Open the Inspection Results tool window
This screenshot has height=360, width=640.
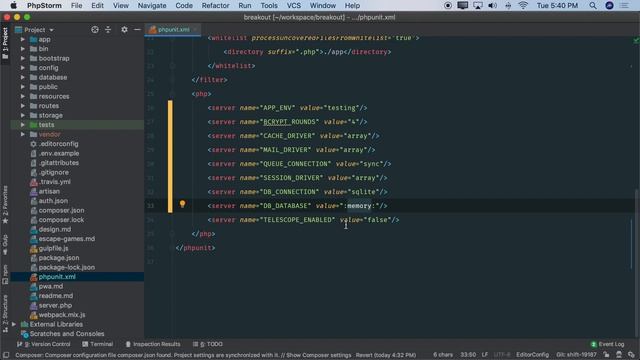click(x=153, y=344)
